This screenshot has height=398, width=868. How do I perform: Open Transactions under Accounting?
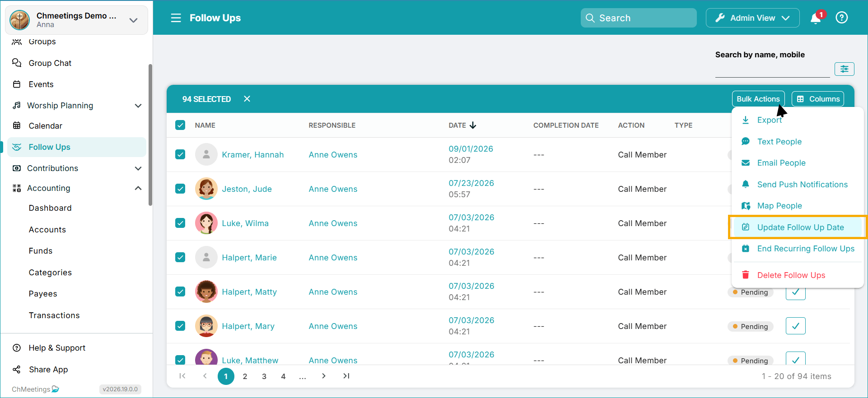coord(54,315)
